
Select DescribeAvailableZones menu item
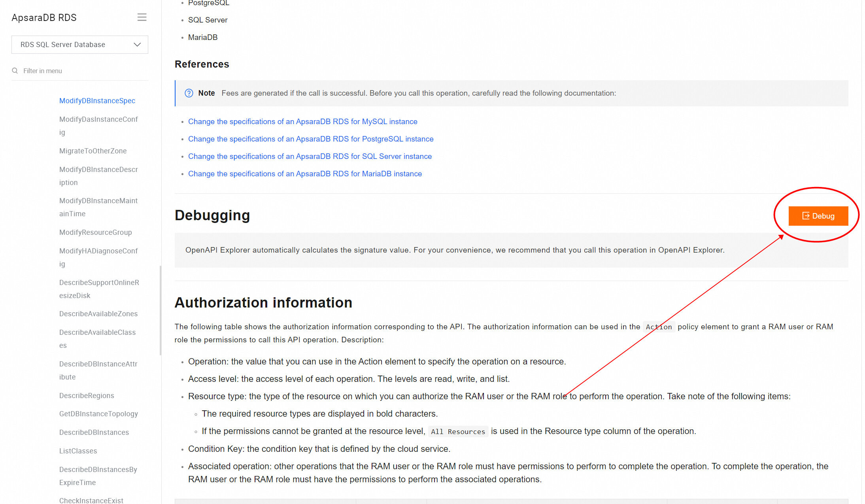coord(98,314)
